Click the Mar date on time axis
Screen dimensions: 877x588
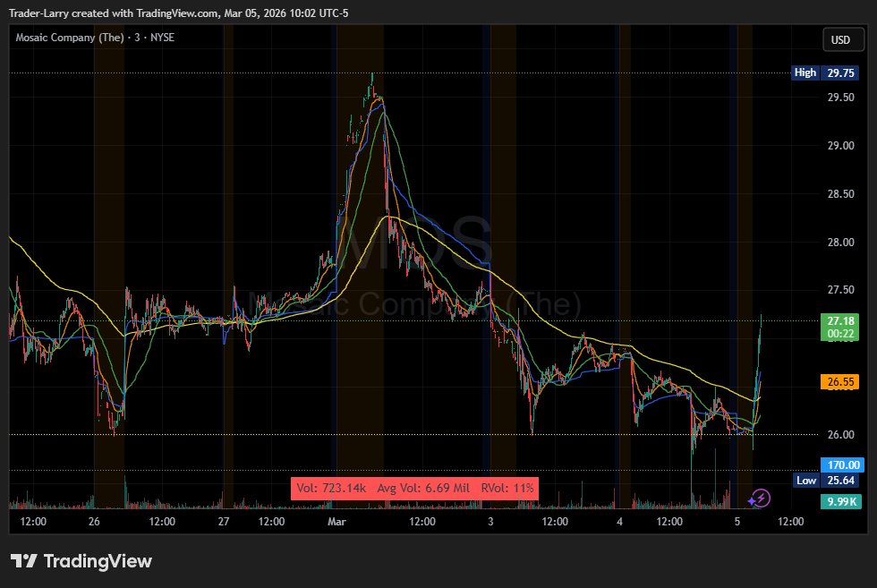point(336,522)
